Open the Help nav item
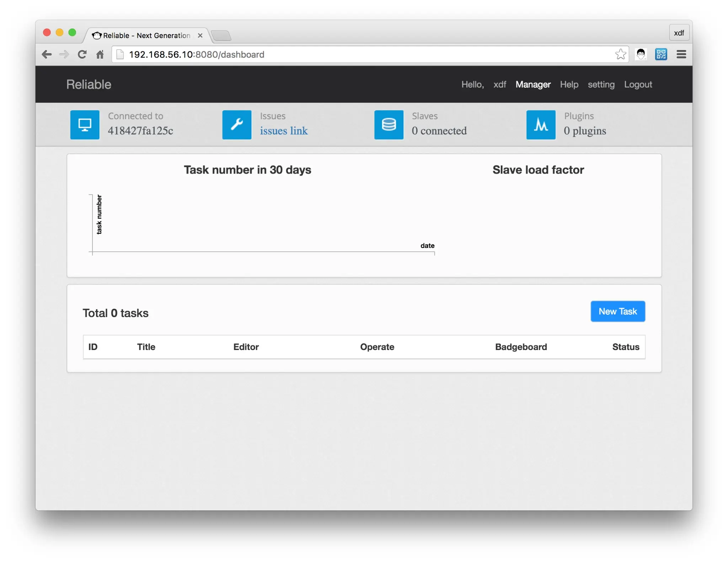Screen dimensions: 728x561 pyautogui.click(x=569, y=85)
